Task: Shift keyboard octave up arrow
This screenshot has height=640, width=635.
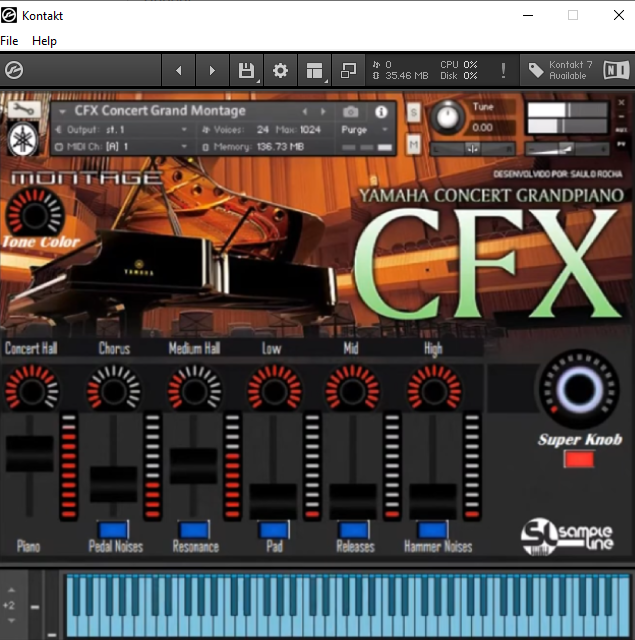Action: 11,590
